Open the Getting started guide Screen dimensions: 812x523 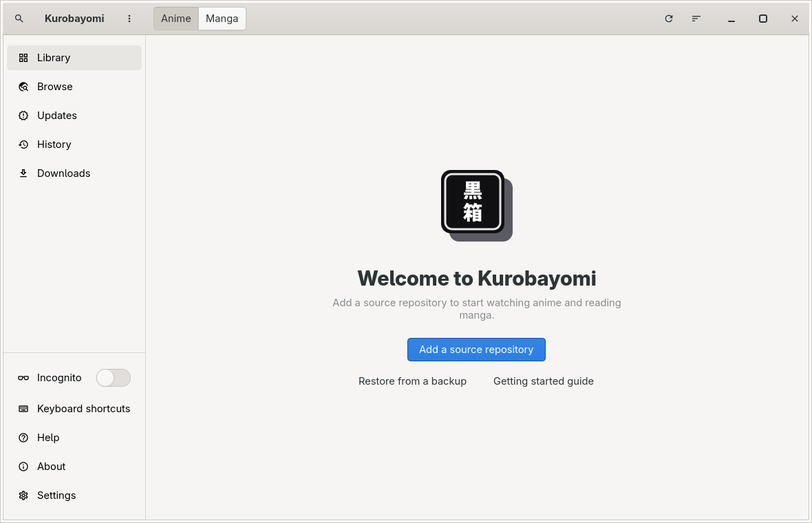pos(544,382)
